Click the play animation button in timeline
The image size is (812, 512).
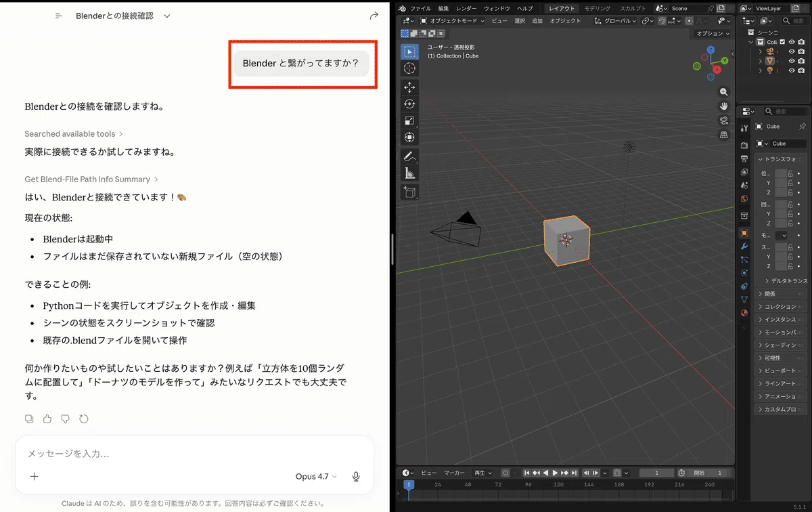pyautogui.click(x=555, y=473)
